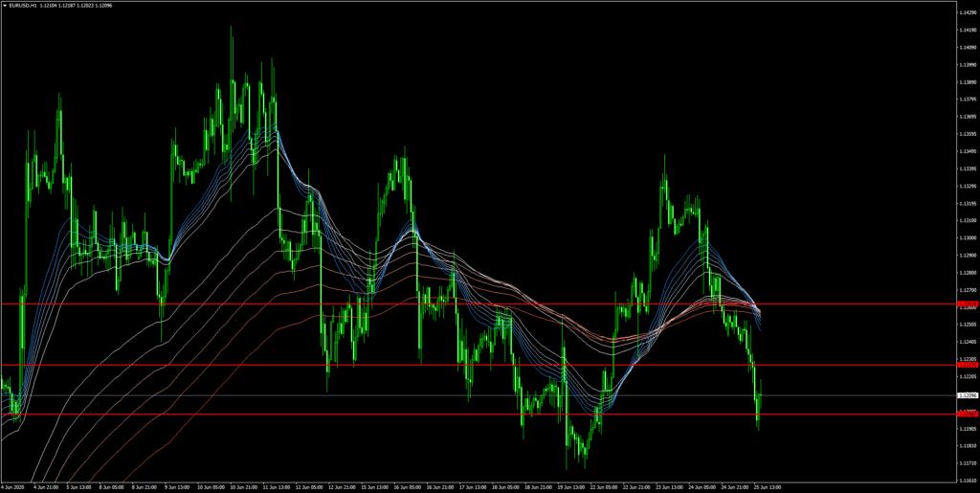The image size is (980, 493).
Task: Click the triangle arrow beside EURUSD,H1
Action: pos(5,5)
